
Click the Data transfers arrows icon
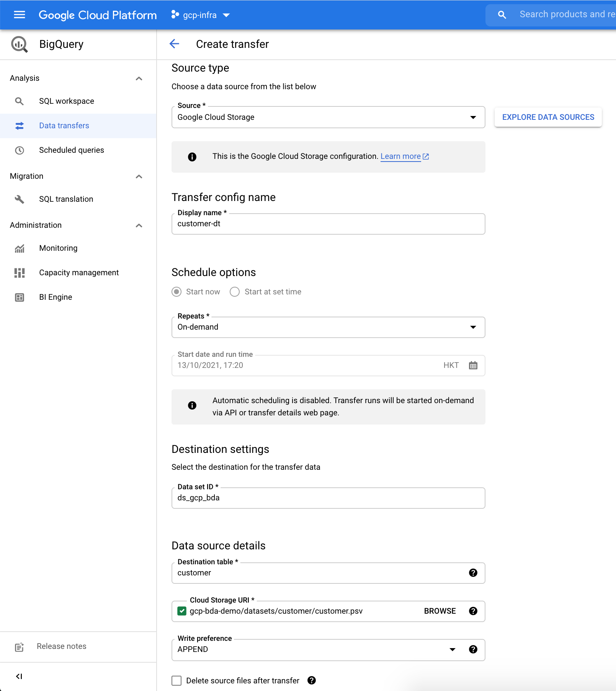(19, 126)
